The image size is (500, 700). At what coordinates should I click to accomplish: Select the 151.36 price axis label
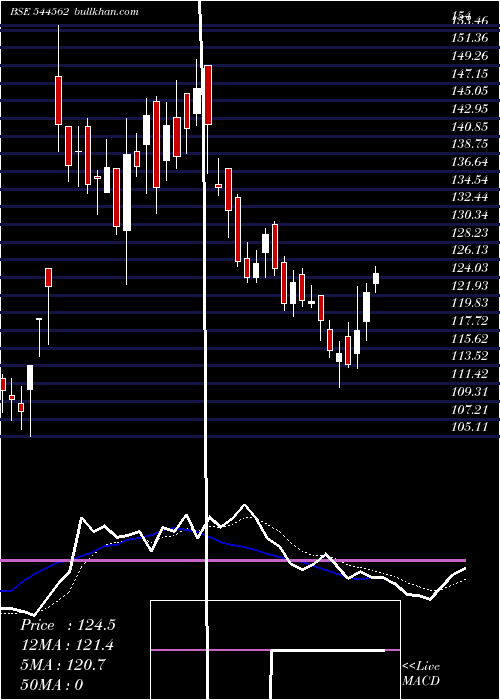coord(470,38)
